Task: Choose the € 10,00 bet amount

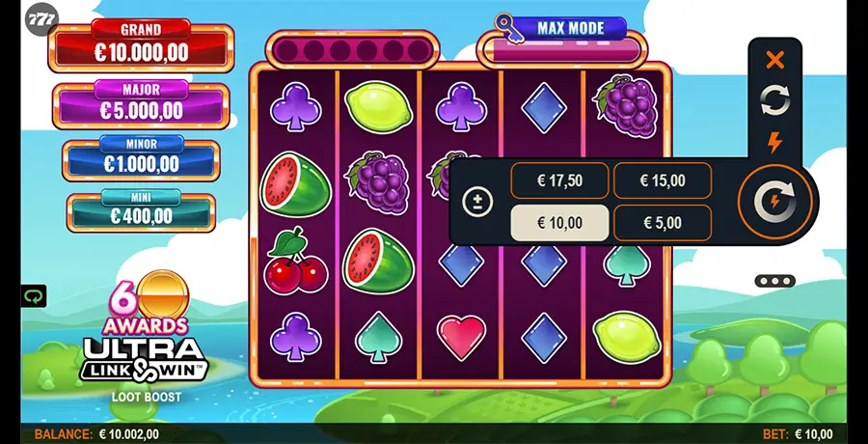Action: click(x=559, y=223)
